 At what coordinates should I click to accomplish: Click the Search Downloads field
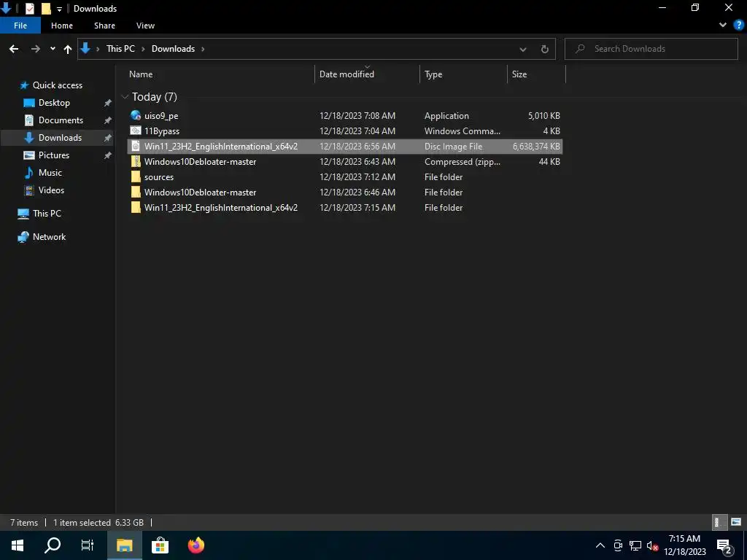651,49
